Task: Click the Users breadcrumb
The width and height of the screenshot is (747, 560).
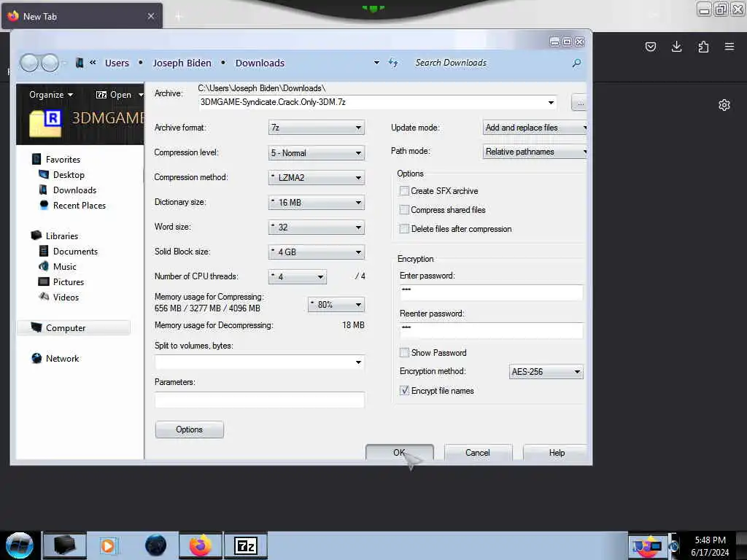Action: click(x=117, y=63)
